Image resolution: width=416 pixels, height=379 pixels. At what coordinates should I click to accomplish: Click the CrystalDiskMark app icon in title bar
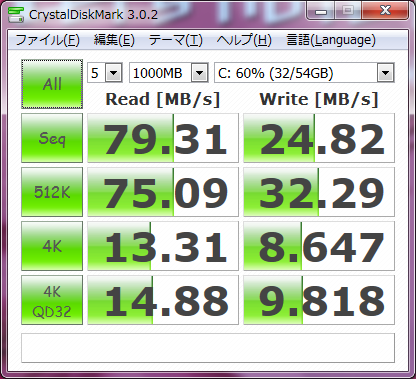16,14
